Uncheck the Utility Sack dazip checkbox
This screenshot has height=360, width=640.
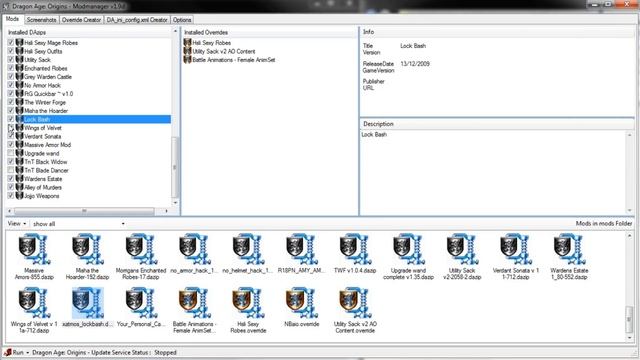11,60
